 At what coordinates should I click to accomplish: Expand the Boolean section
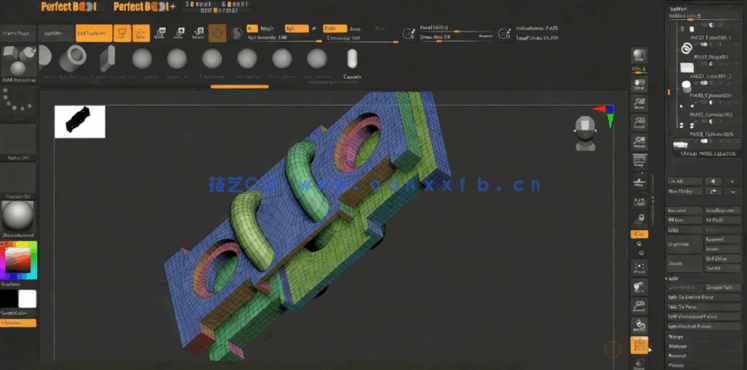pyautogui.click(x=677, y=346)
